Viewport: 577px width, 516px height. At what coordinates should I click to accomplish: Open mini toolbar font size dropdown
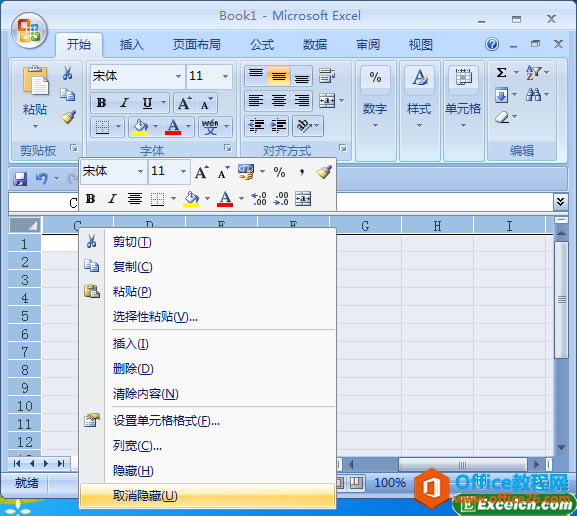[183, 172]
